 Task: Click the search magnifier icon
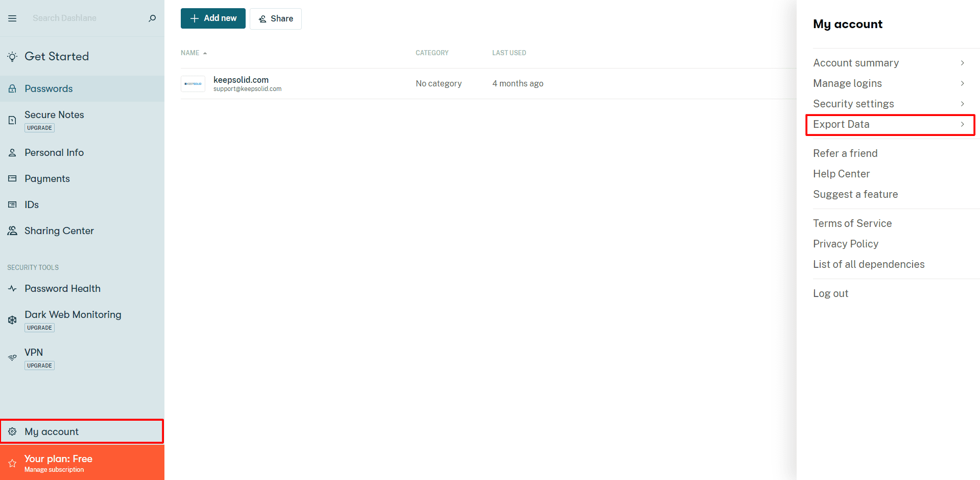click(152, 18)
